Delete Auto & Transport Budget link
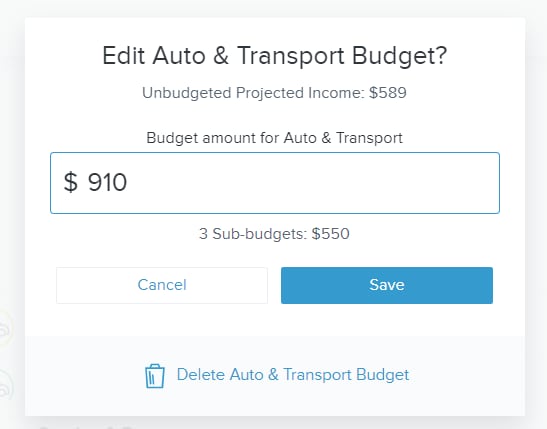 tap(293, 375)
